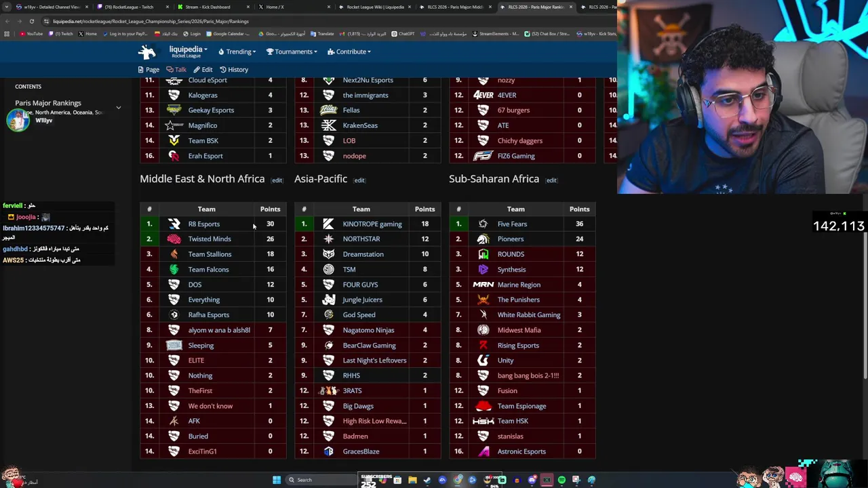Collapse the Paris Major Rankings contents chevron
Viewport: 868px width, 488px height.
click(x=118, y=107)
